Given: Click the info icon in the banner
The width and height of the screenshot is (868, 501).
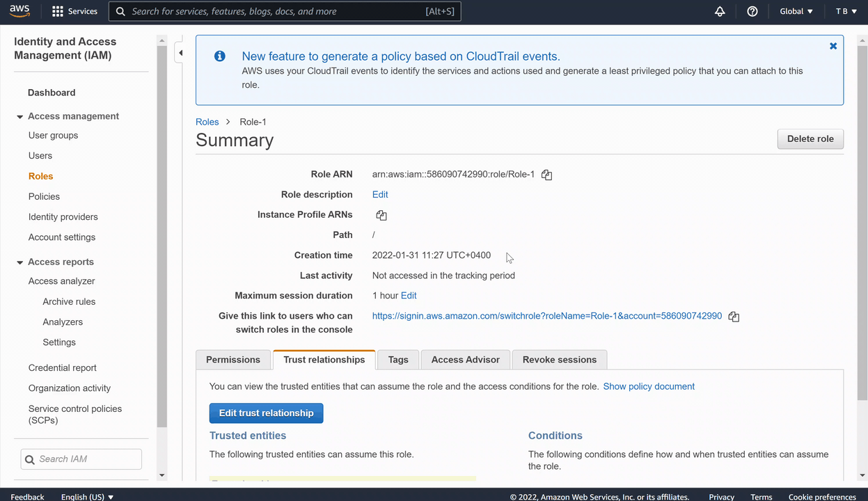Looking at the screenshot, I should 219,56.
